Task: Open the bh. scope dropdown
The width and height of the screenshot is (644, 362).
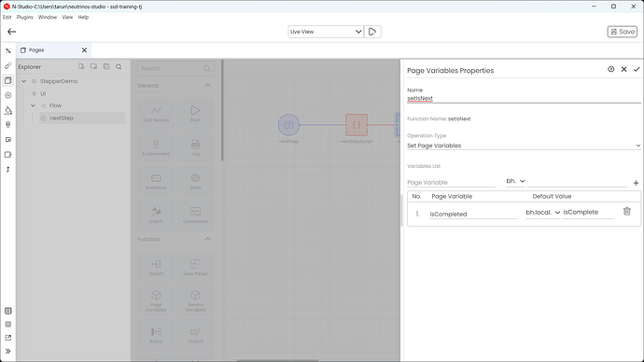Action: [x=515, y=181]
